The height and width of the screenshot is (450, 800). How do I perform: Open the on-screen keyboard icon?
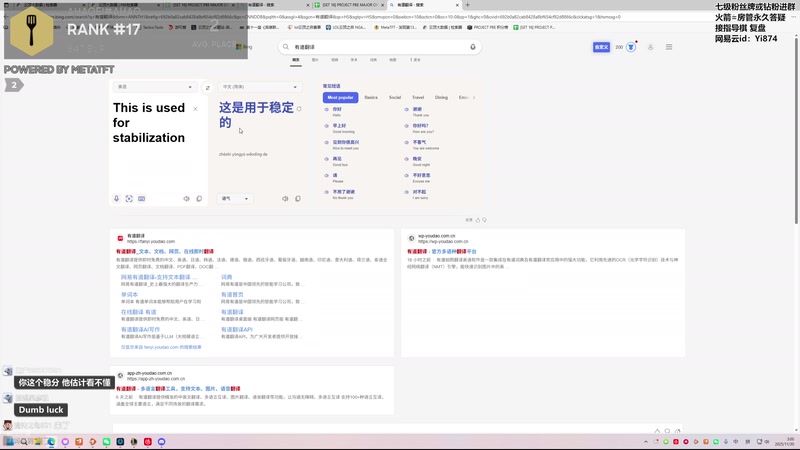141,198
